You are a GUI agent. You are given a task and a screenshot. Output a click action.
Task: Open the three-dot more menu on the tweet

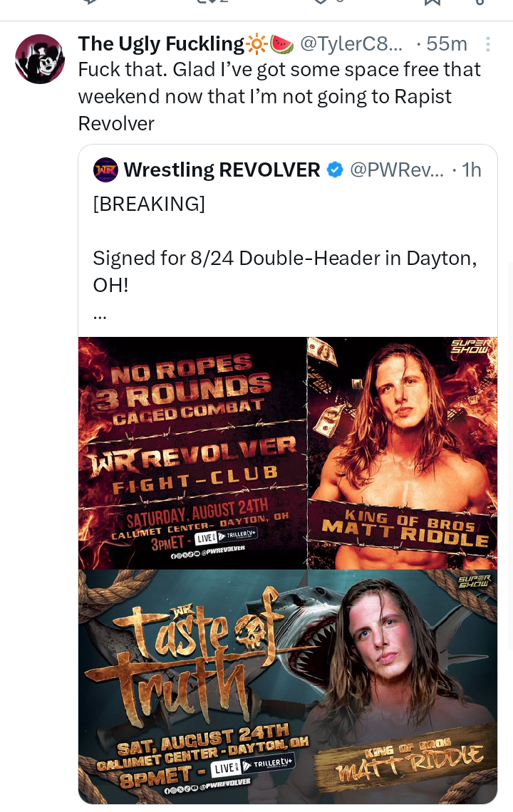[x=487, y=45]
